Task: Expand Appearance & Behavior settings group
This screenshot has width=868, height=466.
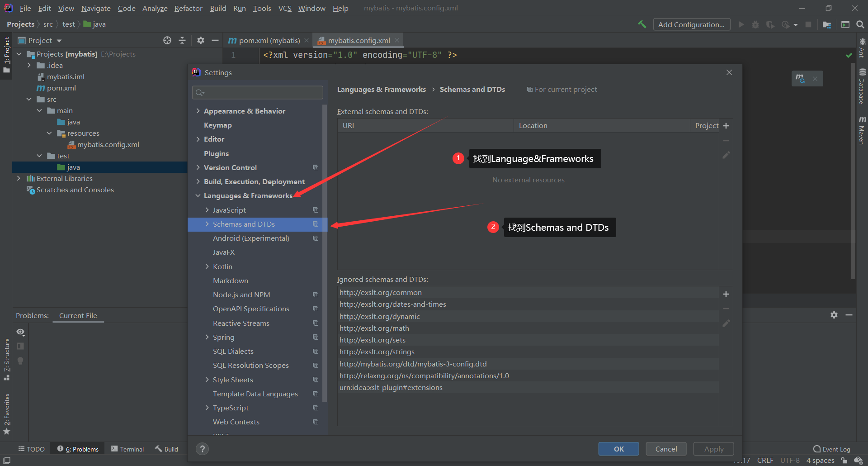Action: pos(198,111)
